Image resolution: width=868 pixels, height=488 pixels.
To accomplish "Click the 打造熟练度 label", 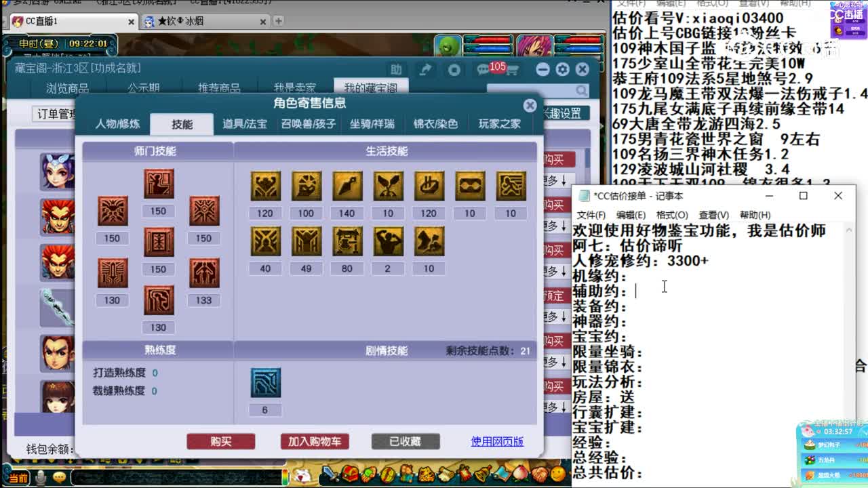I will [119, 373].
